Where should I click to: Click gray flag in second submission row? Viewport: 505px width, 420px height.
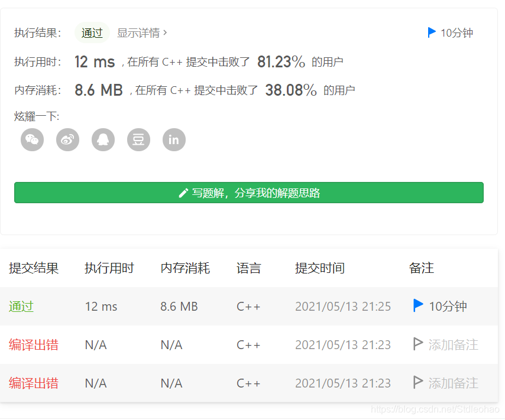click(x=418, y=344)
